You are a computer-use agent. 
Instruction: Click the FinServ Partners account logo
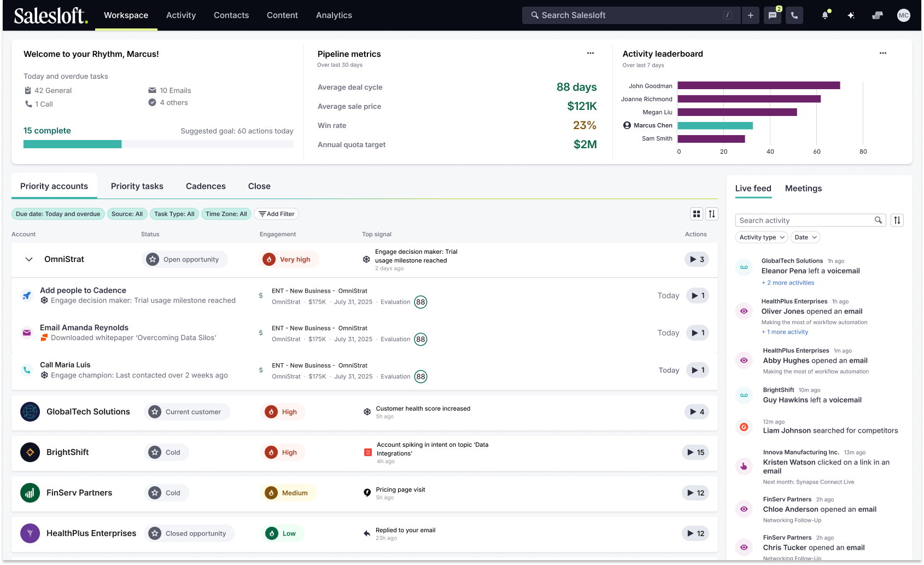point(30,493)
